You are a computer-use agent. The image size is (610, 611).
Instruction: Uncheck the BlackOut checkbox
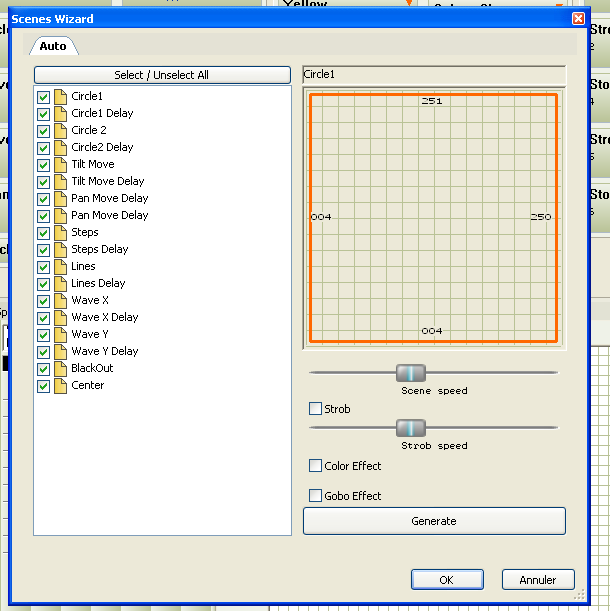tap(44, 369)
